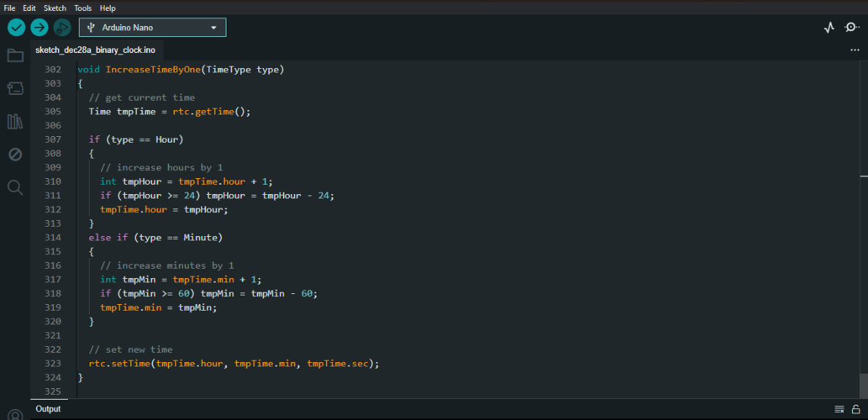
Task: Show the Debug sidebar panel
Action: [15, 154]
